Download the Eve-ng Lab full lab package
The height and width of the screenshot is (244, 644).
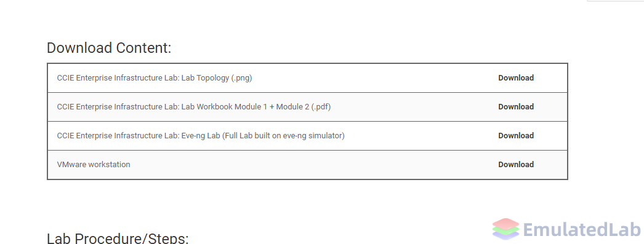point(516,136)
